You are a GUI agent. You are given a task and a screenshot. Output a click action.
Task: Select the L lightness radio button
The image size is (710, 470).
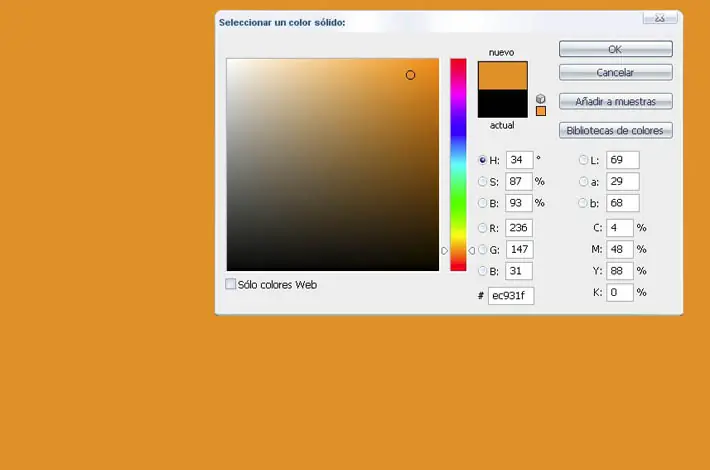[583, 160]
